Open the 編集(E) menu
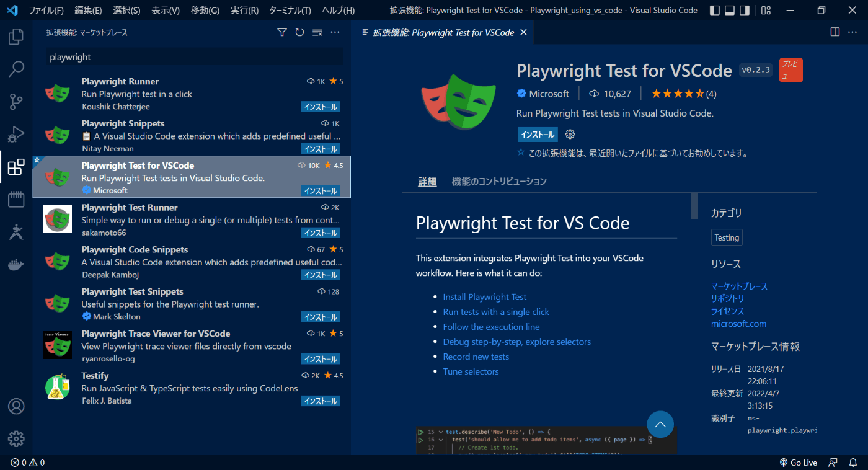Image resolution: width=868 pixels, height=470 pixels. [88, 11]
